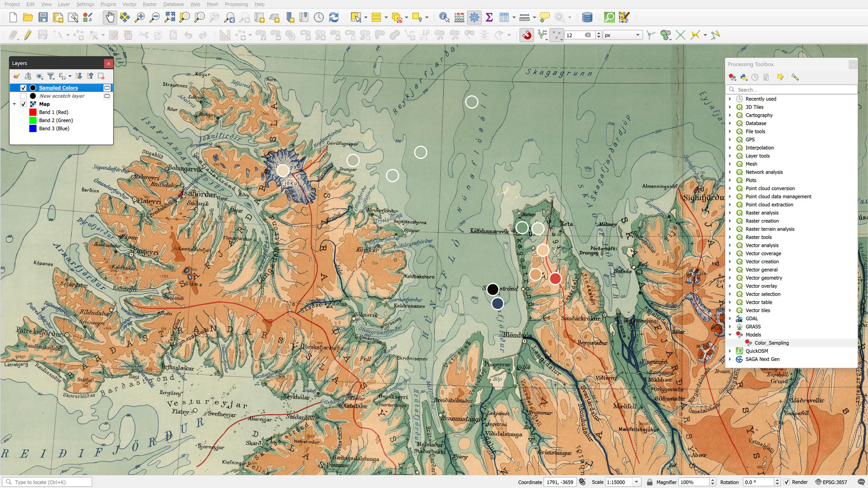Open DB Manager database cylinder icon
868x488 pixels.
coord(587,17)
